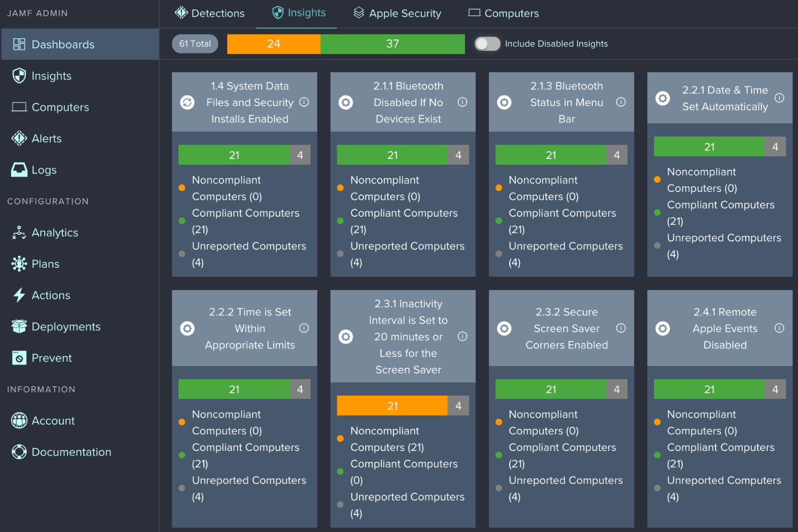Toggle Include Disabled Insights switch
The image size is (798, 532).
point(487,44)
